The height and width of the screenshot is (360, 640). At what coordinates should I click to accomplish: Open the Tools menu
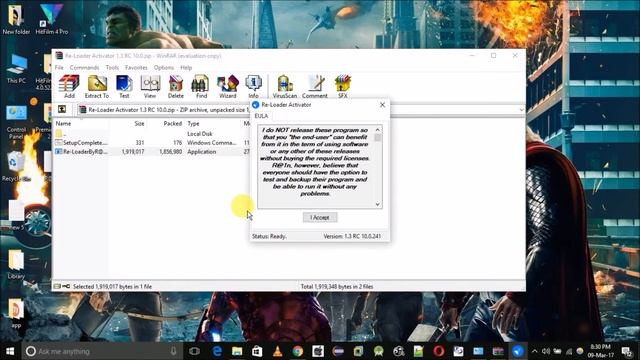112,67
